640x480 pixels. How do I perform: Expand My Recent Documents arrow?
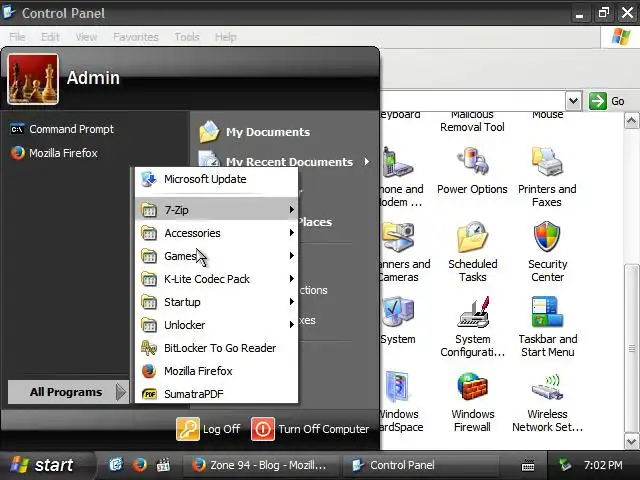click(x=367, y=162)
